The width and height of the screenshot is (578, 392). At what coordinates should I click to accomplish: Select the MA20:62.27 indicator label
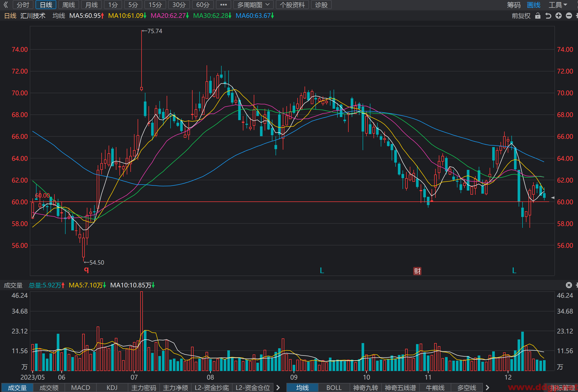coord(170,16)
